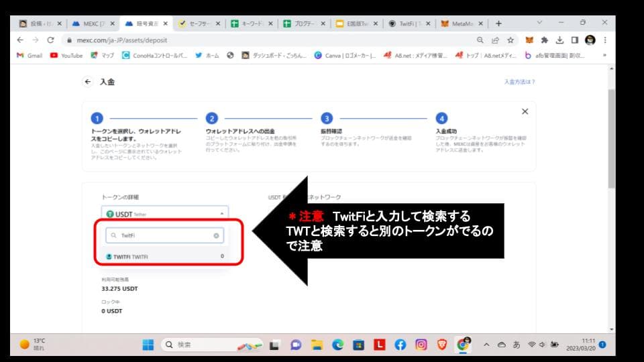Open Facebook from taskbar
This screenshot has width=644, height=362.
tap(400, 345)
